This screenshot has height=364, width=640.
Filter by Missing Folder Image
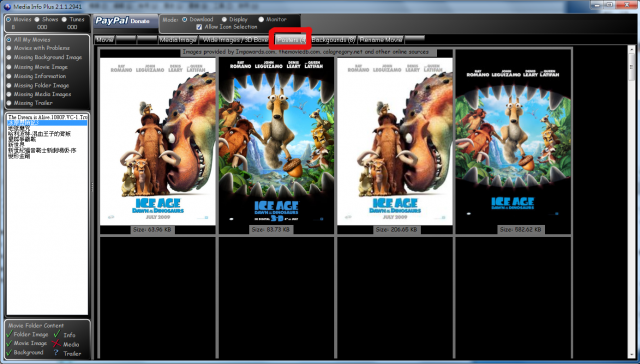[x=9, y=85]
